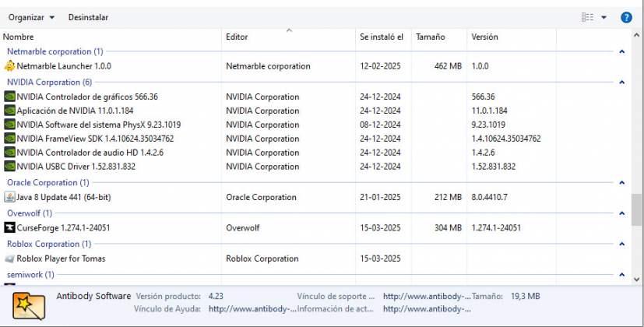Select the Overwolf (1) group header
This screenshot has height=327, width=644.
click(30, 213)
